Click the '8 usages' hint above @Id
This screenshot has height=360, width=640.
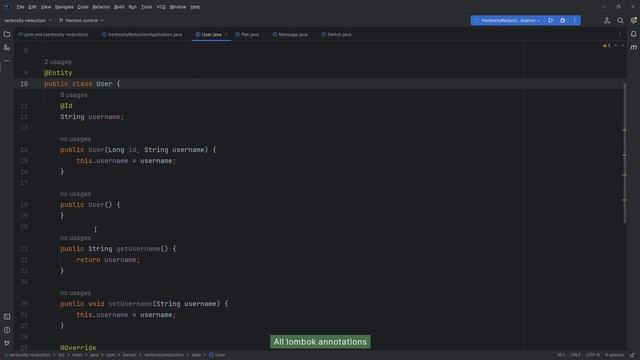(x=74, y=95)
